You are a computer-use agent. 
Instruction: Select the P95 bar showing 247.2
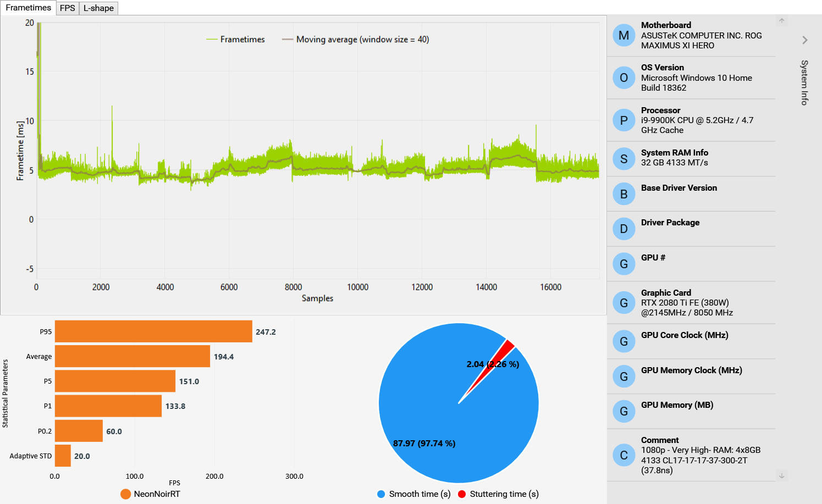point(153,331)
